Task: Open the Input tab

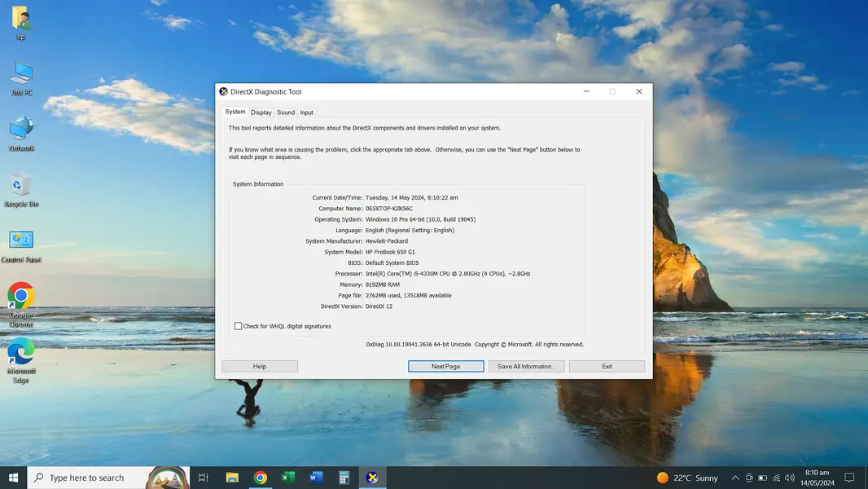Action: click(306, 112)
